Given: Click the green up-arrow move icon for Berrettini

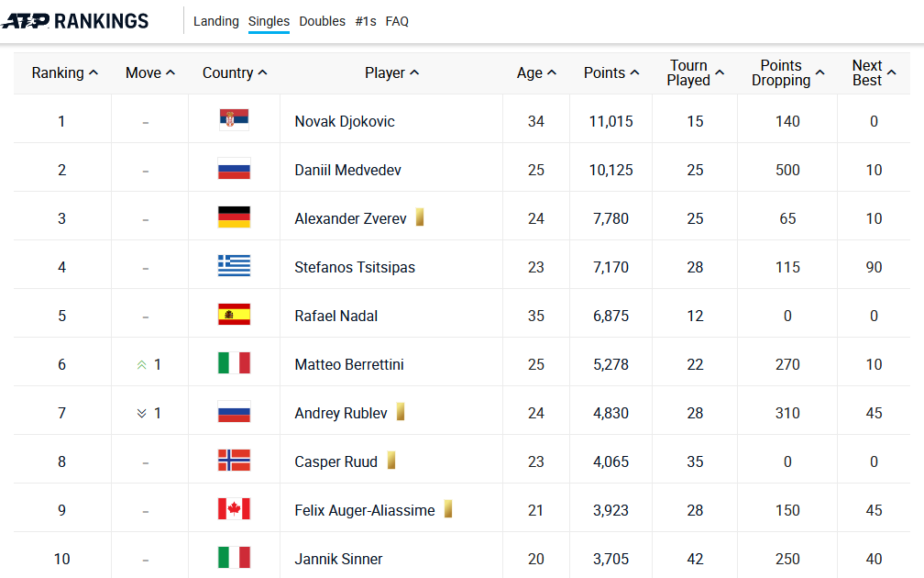Looking at the screenshot, I should click(x=141, y=365).
